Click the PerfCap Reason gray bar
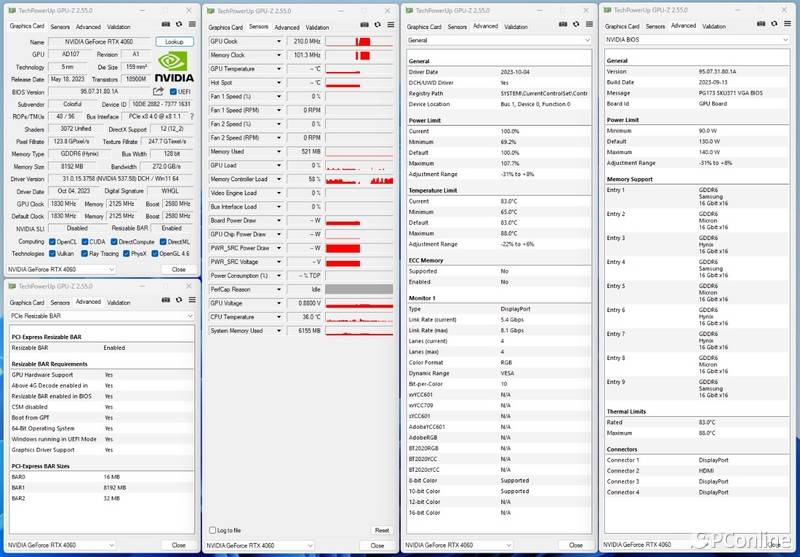The image size is (800, 557). tap(359, 289)
